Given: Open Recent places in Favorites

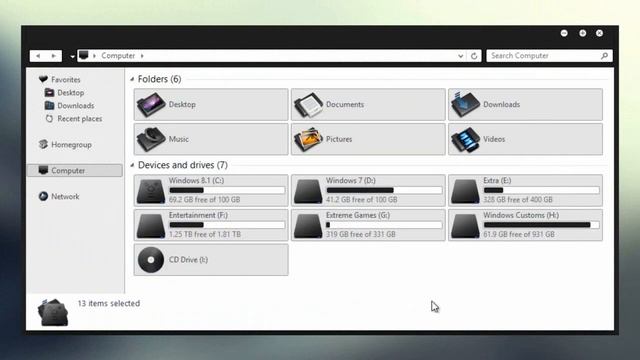Looking at the screenshot, I should pos(80,119).
